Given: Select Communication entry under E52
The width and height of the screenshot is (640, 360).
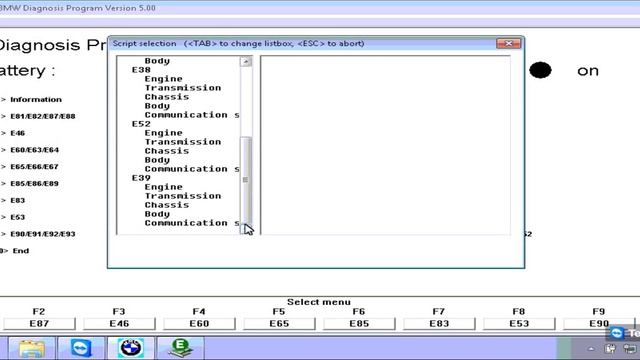Looking at the screenshot, I should 192,169.
